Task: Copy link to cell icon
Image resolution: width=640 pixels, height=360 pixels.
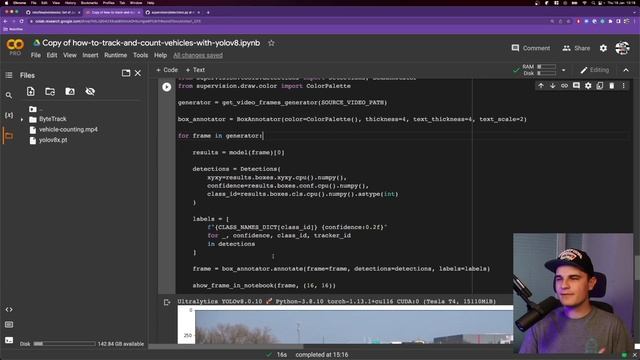Action: (564, 86)
